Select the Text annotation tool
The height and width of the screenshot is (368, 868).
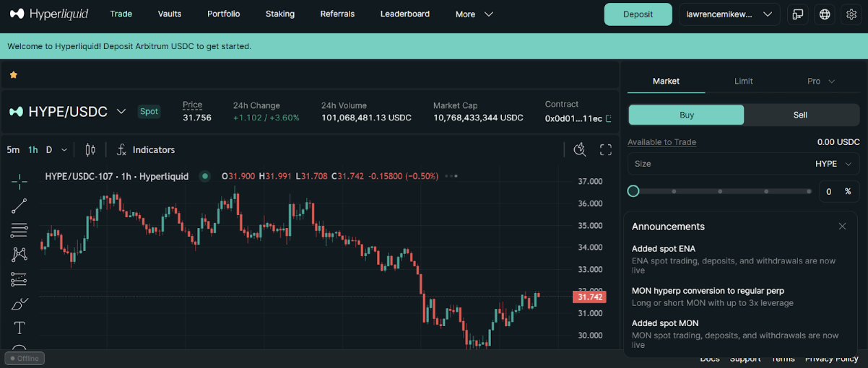point(19,328)
